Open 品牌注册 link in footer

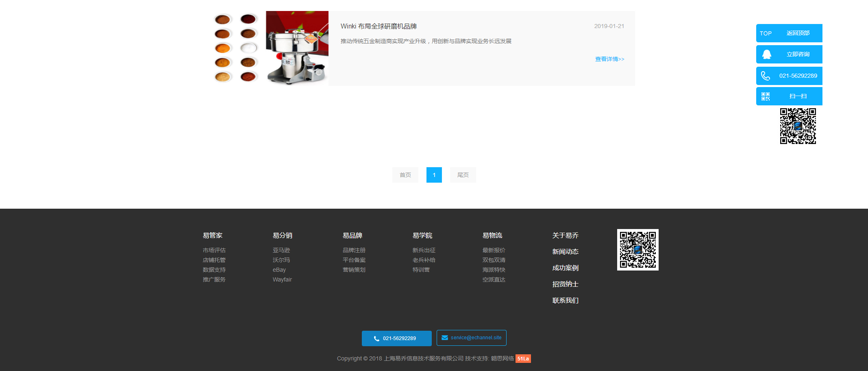click(x=354, y=250)
